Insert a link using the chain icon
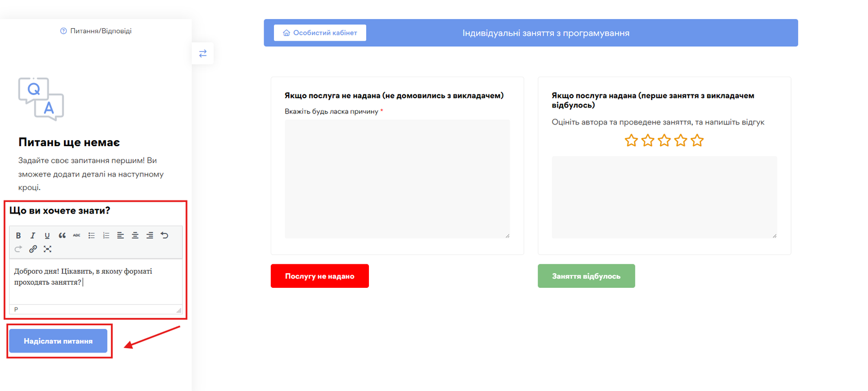Viewport: 868px width, 391px height. (x=33, y=249)
